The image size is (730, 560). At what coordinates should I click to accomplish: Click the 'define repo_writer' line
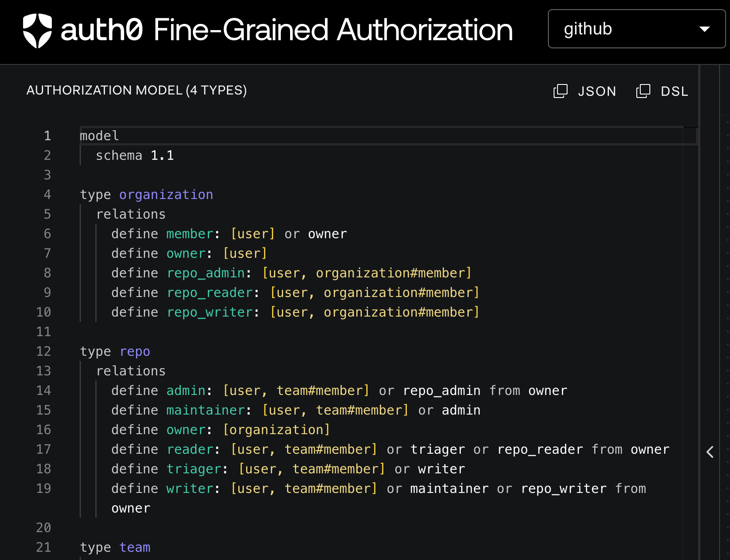[x=295, y=312]
